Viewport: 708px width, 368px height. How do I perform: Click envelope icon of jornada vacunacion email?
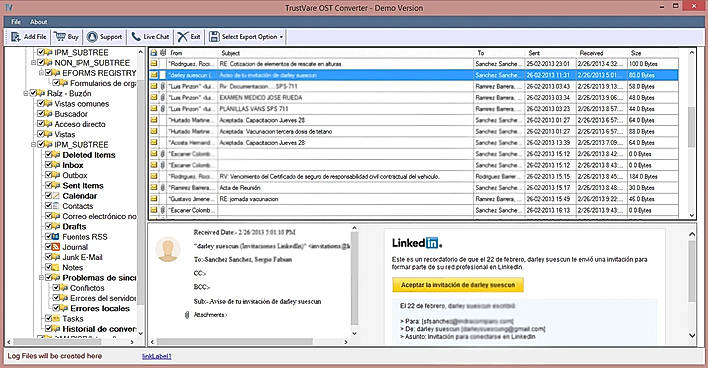pos(154,199)
